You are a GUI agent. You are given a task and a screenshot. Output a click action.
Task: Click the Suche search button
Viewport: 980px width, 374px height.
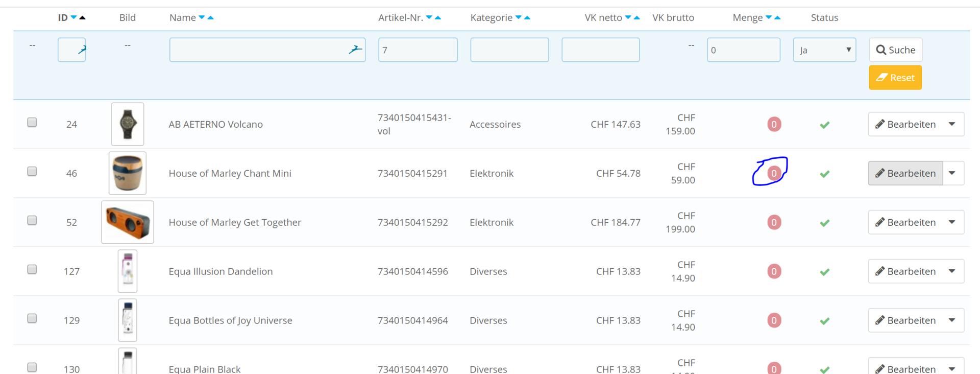896,50
